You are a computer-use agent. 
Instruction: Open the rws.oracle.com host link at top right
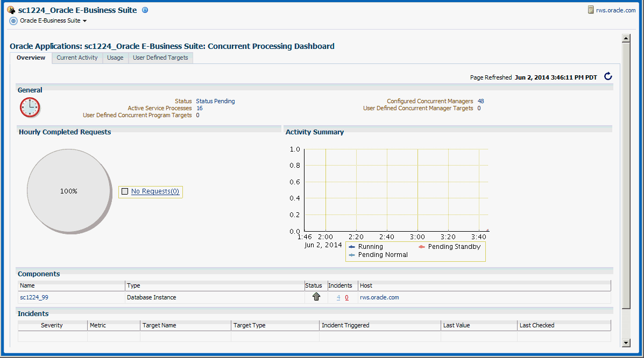tap(615, 10)
